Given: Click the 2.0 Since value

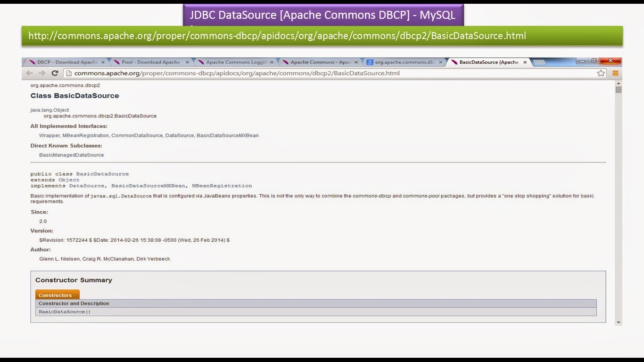Looking at the screenshot, I should (x=43, y=221).
